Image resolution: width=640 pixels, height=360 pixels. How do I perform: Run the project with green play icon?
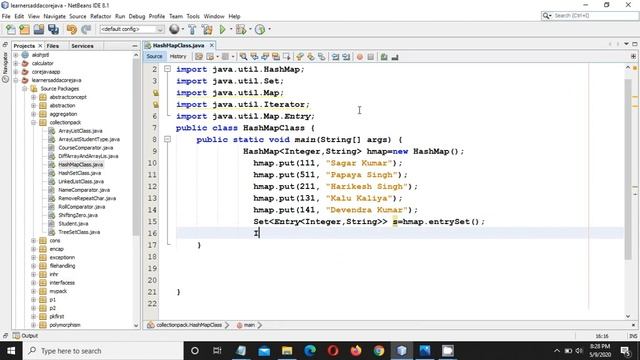pyautogui.click(x=222, y=29)
